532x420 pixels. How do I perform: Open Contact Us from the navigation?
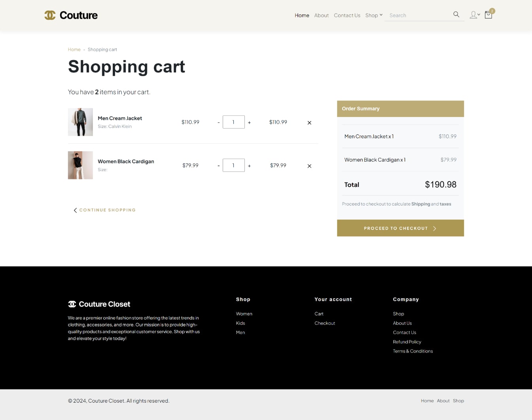tap(347, 15)
